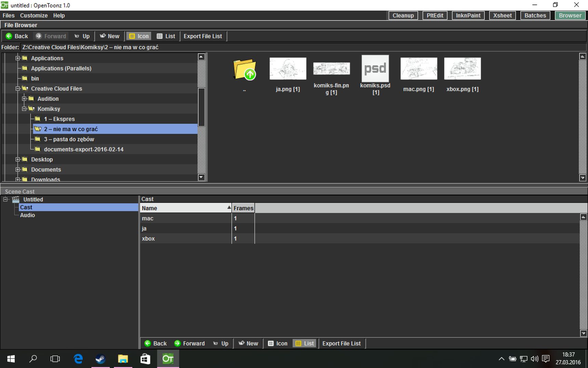Go Back in the top File Browser toolbar
The height and width of the screenshot is (368, 588).
click(17, 36)
